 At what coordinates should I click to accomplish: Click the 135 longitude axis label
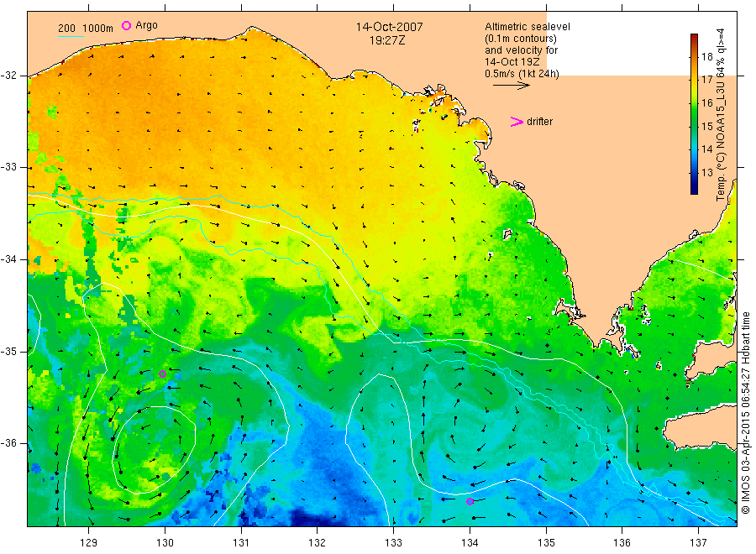[x=546, y=542]
